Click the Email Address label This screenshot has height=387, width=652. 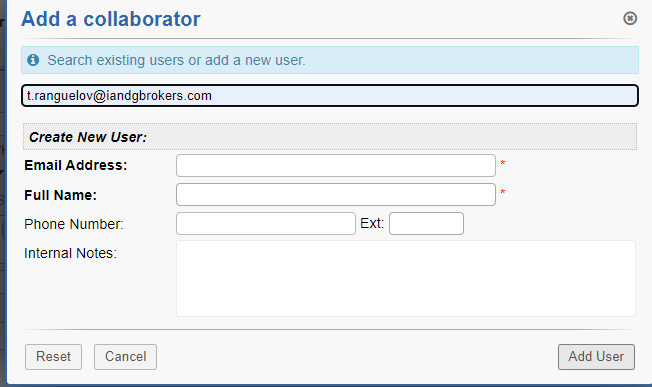76,165
